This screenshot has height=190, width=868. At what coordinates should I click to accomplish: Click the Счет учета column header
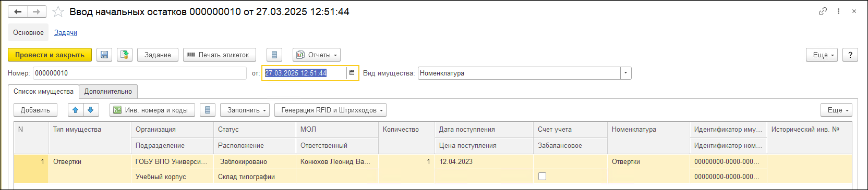click(x=570, y=129)
